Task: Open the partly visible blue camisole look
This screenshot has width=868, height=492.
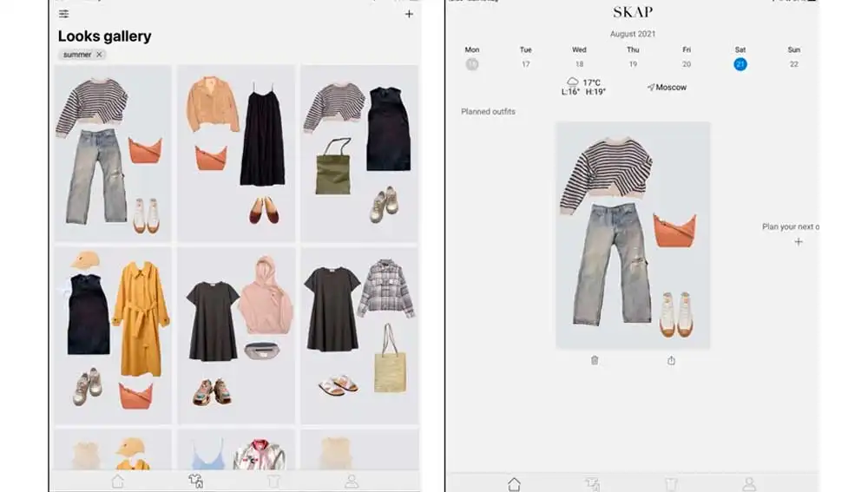Action: pos(236,450)
